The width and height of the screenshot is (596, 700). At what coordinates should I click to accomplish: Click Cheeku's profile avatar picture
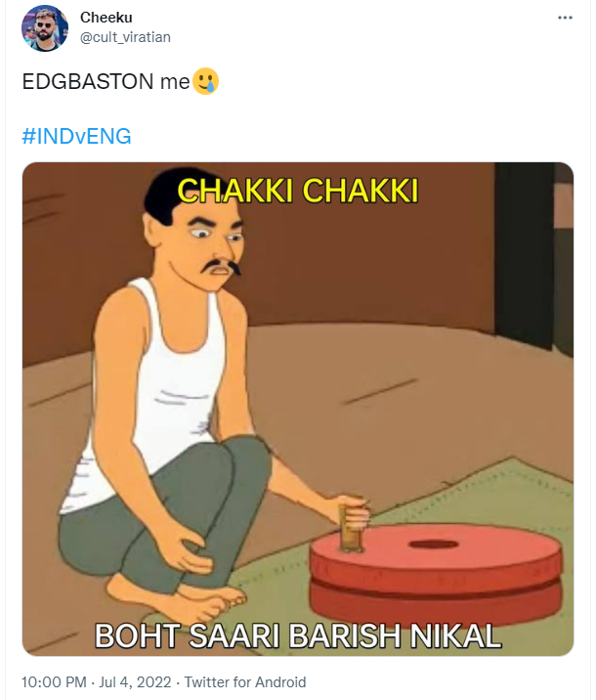pyautogui.click(x=45, y=28)
